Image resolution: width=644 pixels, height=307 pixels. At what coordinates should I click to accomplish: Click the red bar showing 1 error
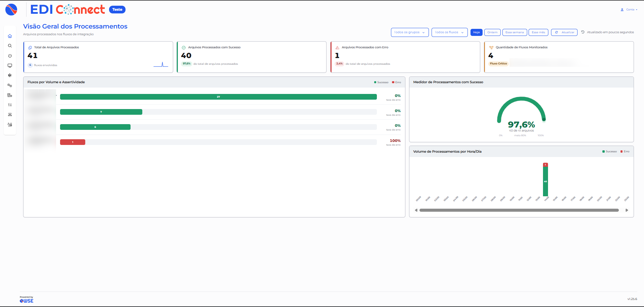coord(72,142)
